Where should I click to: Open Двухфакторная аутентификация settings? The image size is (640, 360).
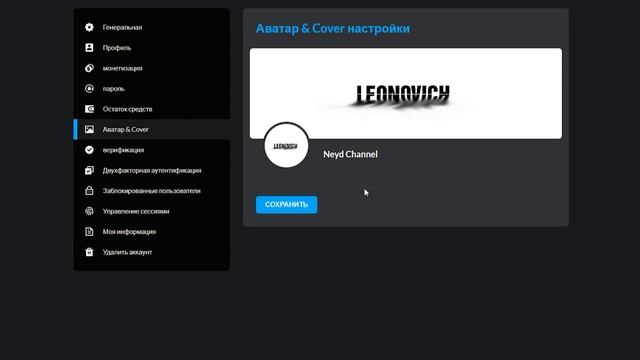coord(151,170)
